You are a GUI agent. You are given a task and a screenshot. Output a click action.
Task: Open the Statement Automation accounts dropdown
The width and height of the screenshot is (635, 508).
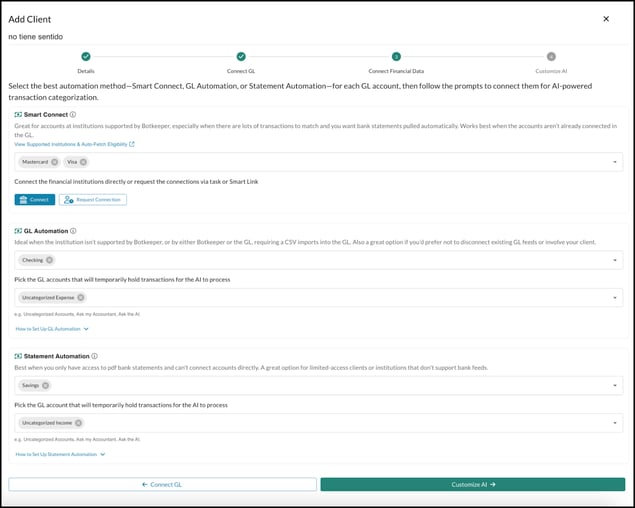[x=614, y=385]
